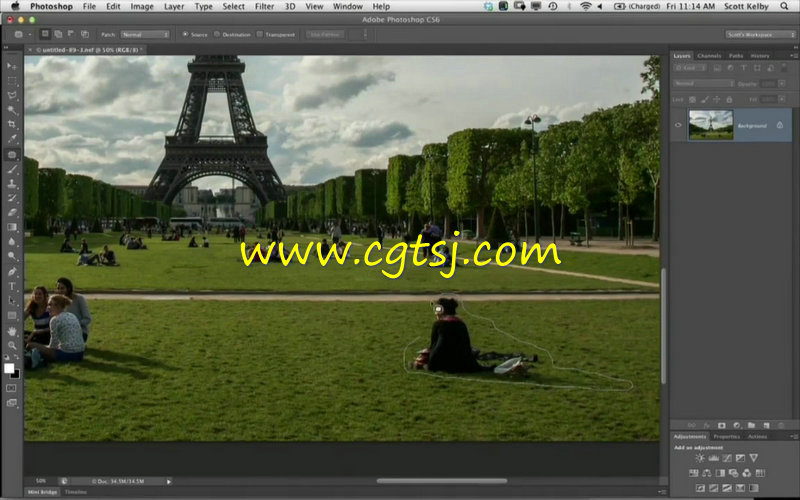This screenshot has width=800, height=500.
Task: Open the Patch mode dropdown
Action: tap(145, 34)
